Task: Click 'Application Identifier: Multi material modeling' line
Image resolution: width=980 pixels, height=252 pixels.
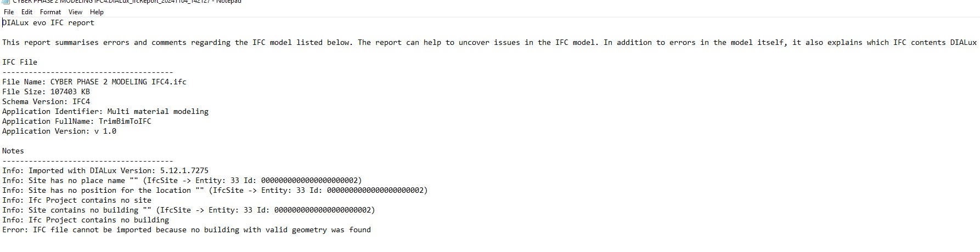Action: pos(105,111)
